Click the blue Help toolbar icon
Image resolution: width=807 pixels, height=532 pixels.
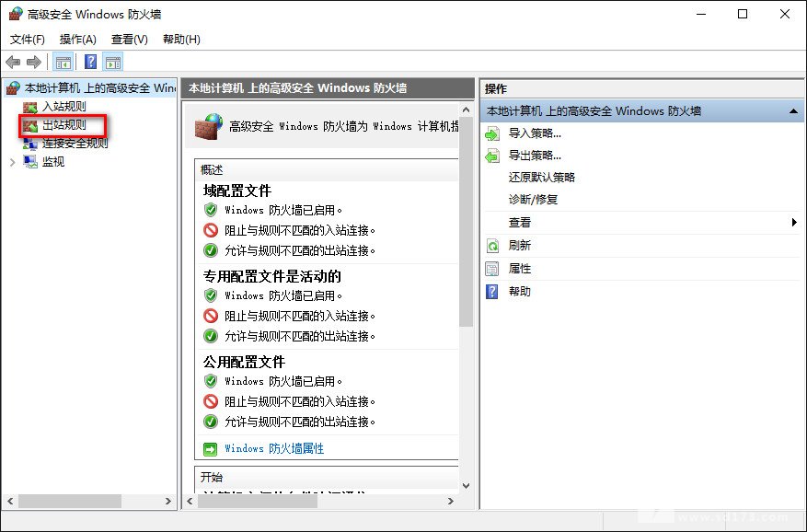coord(90,63)
